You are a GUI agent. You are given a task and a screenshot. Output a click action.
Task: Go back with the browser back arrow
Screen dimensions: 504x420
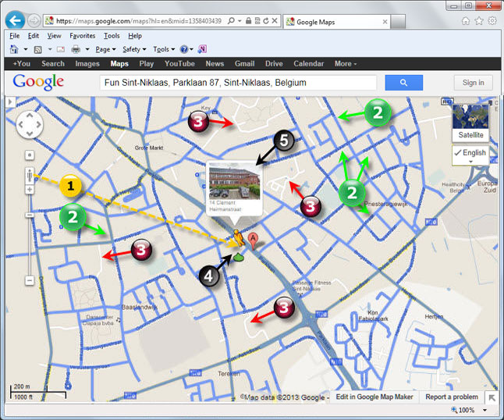15,20
